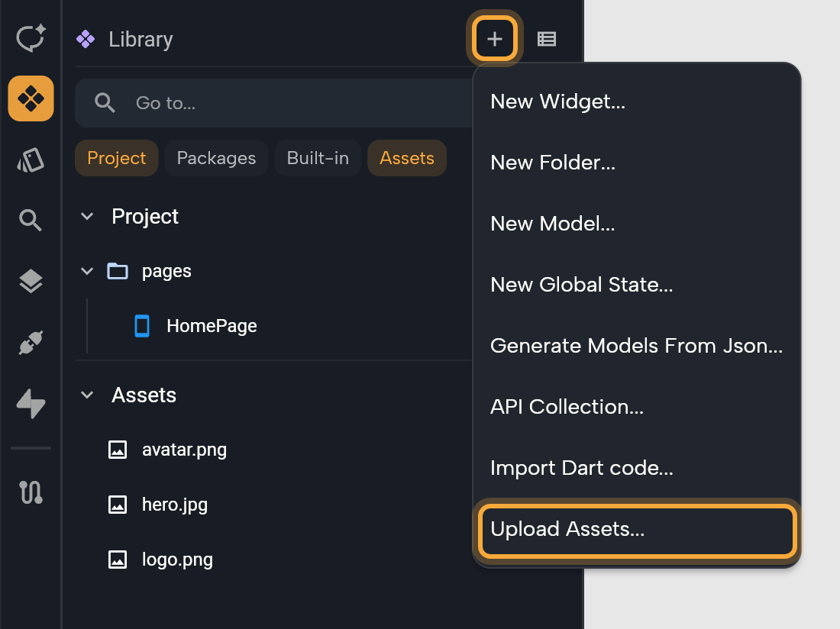Click the image icon beside avatar.png
The image size is (840, 629).
(118, 450)
